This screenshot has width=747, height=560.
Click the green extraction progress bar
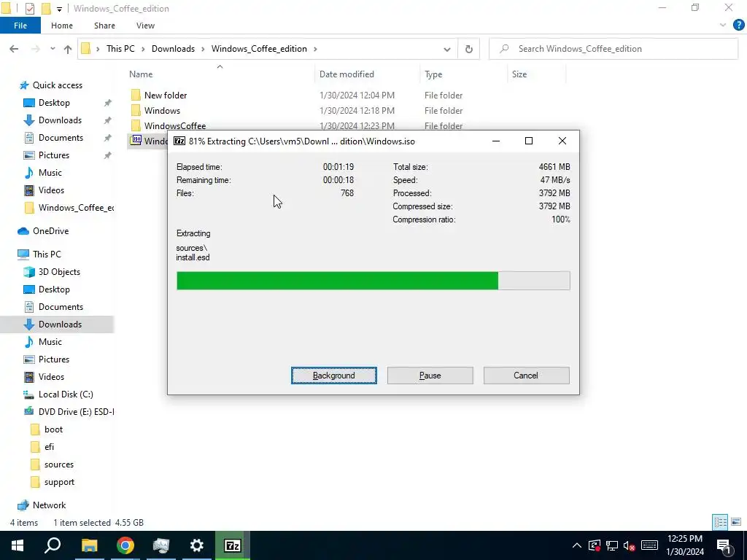point(373,281)
